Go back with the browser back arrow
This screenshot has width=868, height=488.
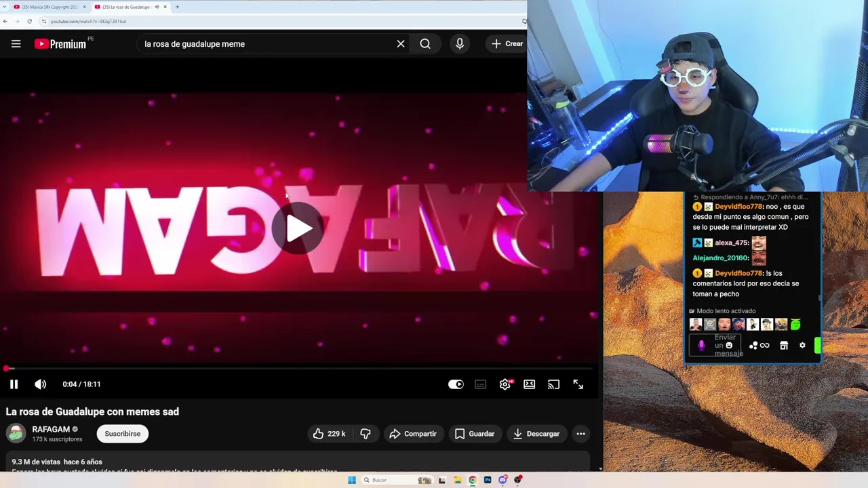(x=5, y=21)
